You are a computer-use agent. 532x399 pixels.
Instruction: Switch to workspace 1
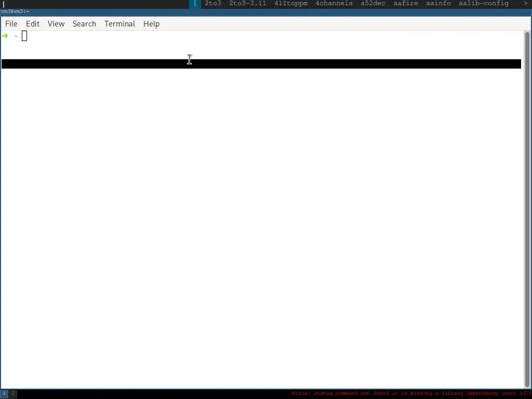point(4,394)
